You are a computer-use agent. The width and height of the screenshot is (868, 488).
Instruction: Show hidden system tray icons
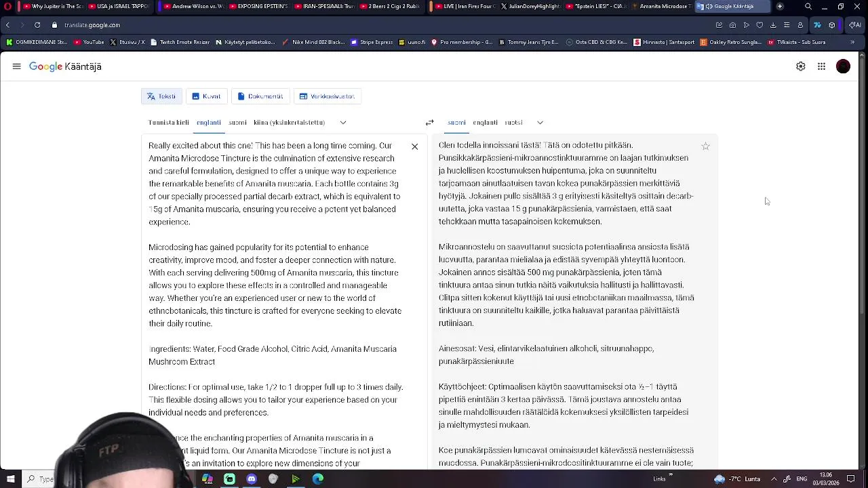pos(774,479)
